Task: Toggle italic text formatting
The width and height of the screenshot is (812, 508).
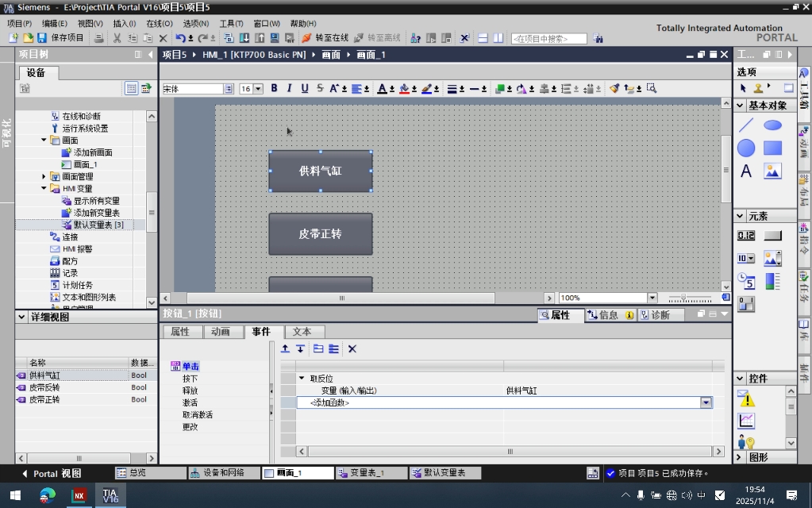Action: click(x=289, y=89)
